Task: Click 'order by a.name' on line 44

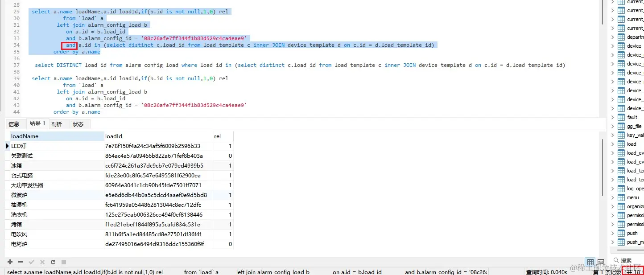Action: pyautogui.click(x=77, y=112)
